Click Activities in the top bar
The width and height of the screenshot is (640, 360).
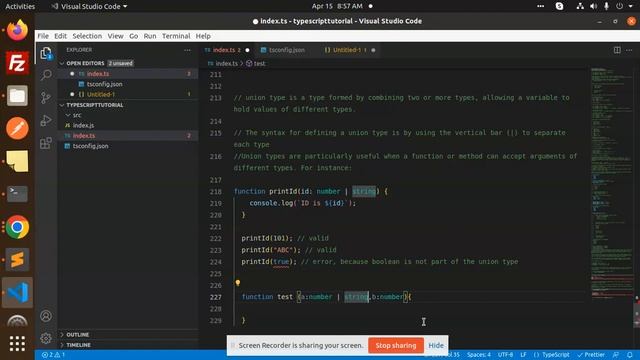[20, 6]
